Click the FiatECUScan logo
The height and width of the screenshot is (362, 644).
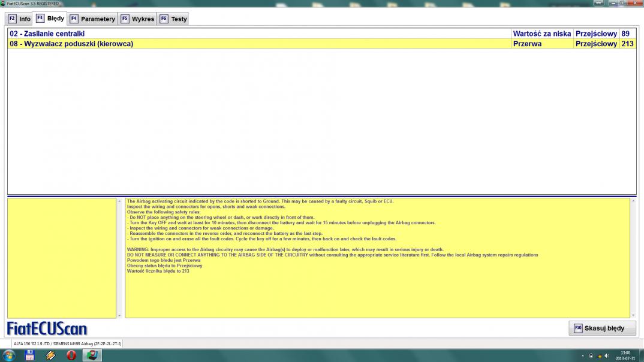pyautogui.click(x=47, y=328)
